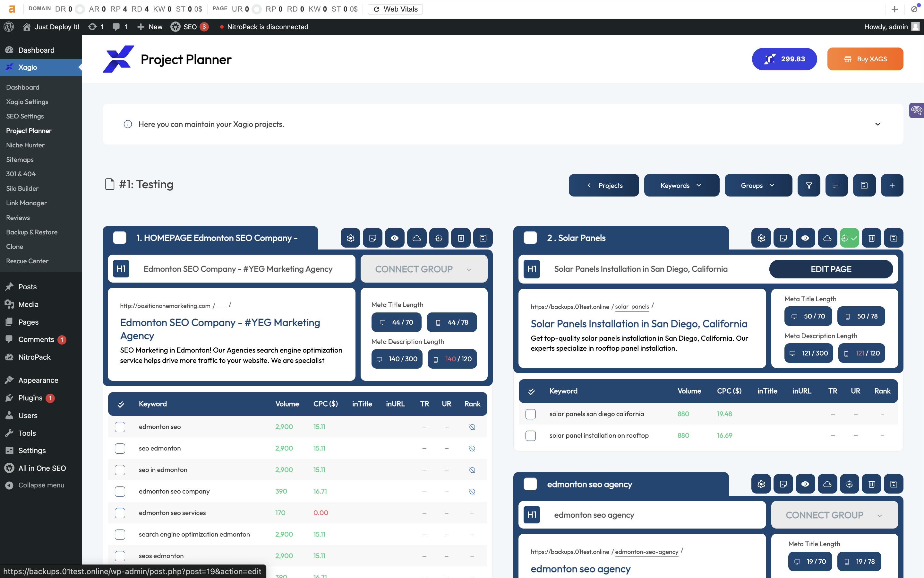
Task: Click cloud icon in Solar Panels group toolbar
Action: 827,238
